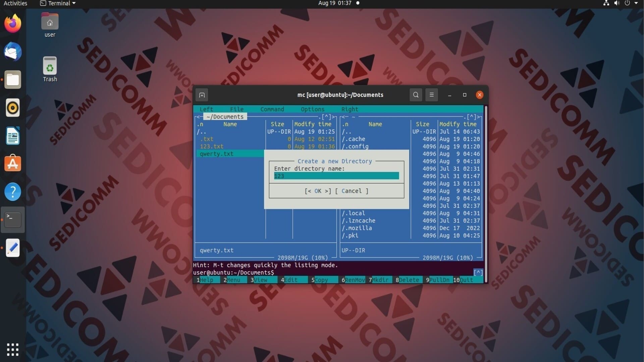Screen dimensions: 644x362
Task: Click the 9 PullDn function key
Action: click(x=438, y=280)
